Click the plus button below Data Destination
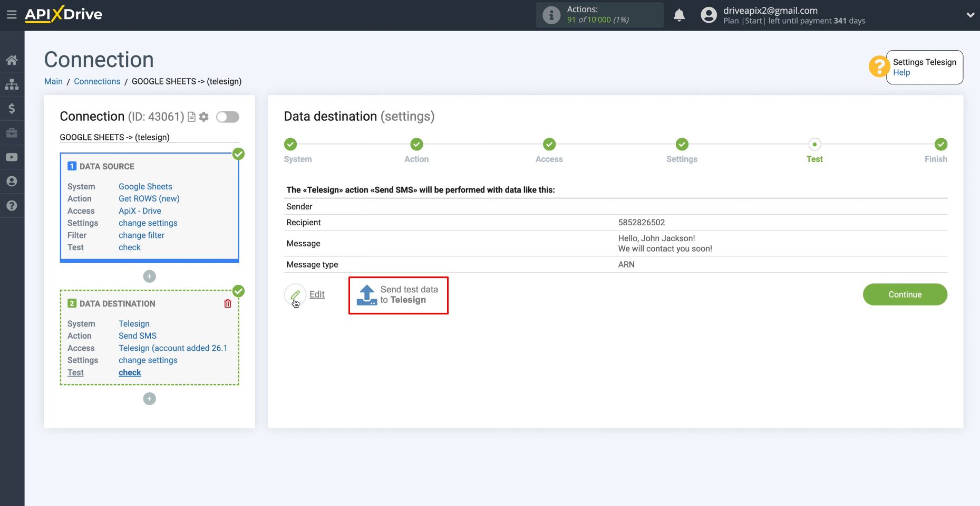The height and width of the screenshot is (506, 980). tap(149, 398)
